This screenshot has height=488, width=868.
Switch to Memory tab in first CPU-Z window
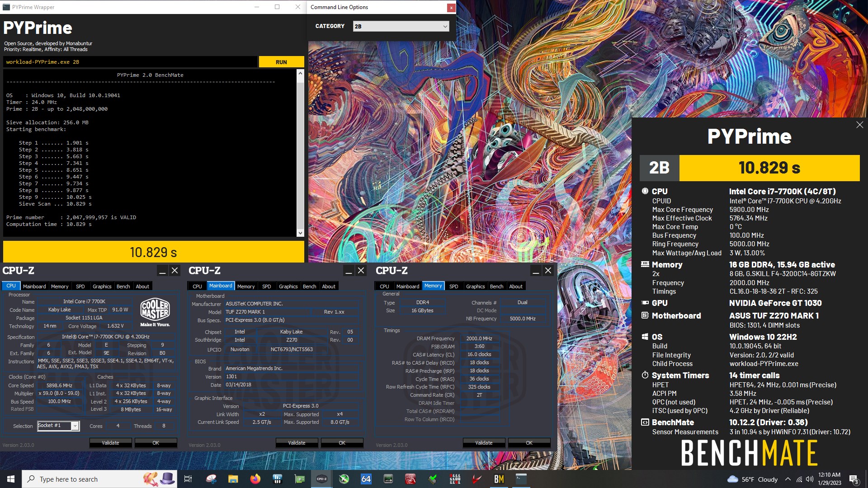tap(60, 286)
